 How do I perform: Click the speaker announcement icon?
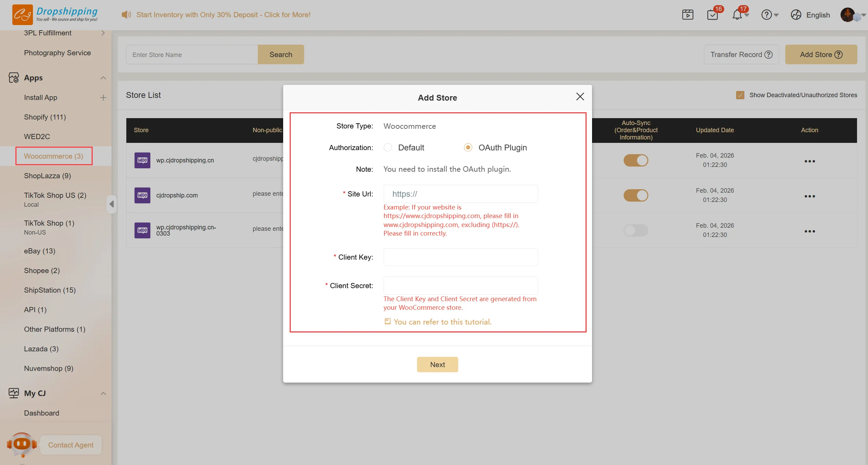click(126, 15)
